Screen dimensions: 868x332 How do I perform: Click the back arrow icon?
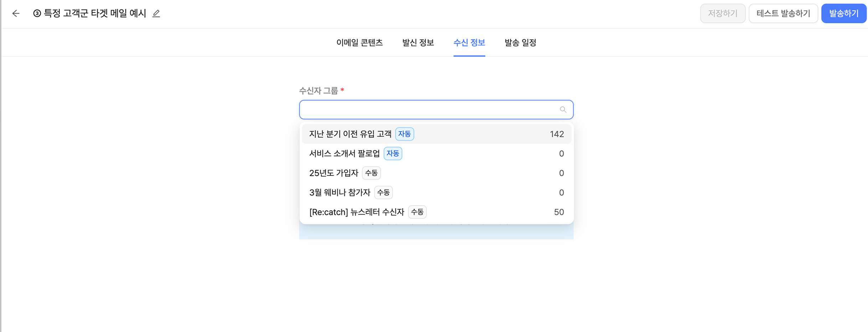[16, 14]
